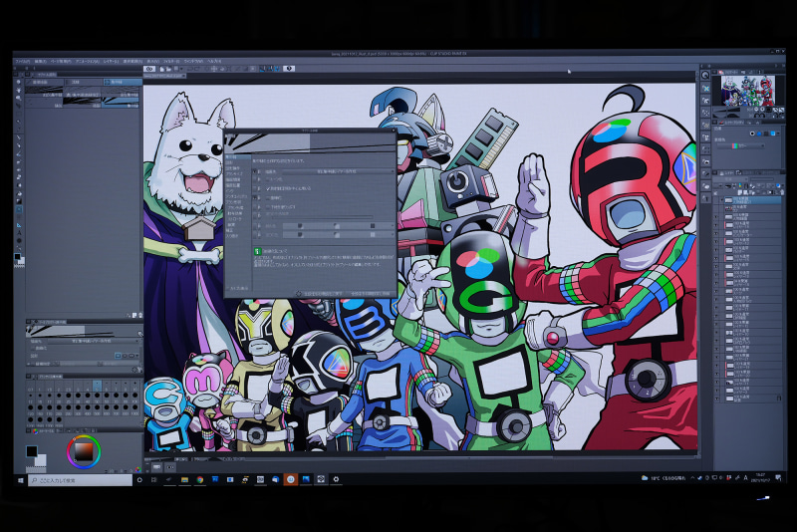Image resolution: width=797 pixels, height=532 pixels.
Task: Tick the category display checkbox at dialog bottom-left
Action: click(228, 288)
